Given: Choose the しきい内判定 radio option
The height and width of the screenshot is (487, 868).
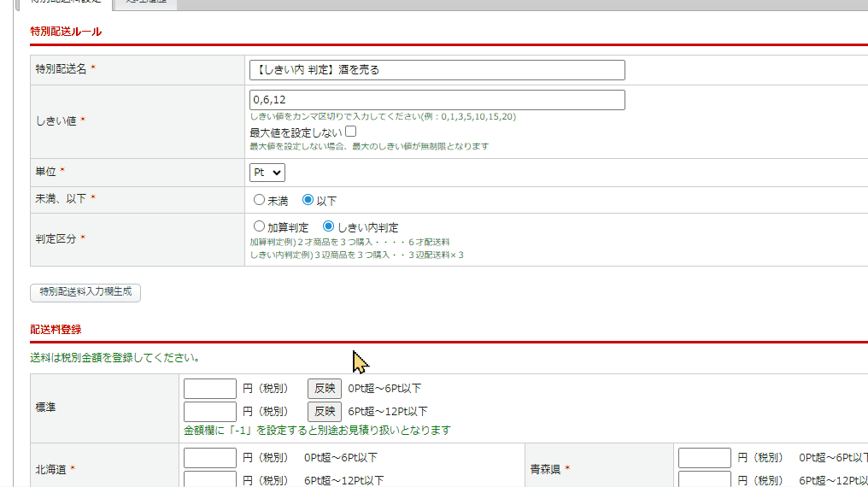Looking at the screenshot, I should pos(328,227).
